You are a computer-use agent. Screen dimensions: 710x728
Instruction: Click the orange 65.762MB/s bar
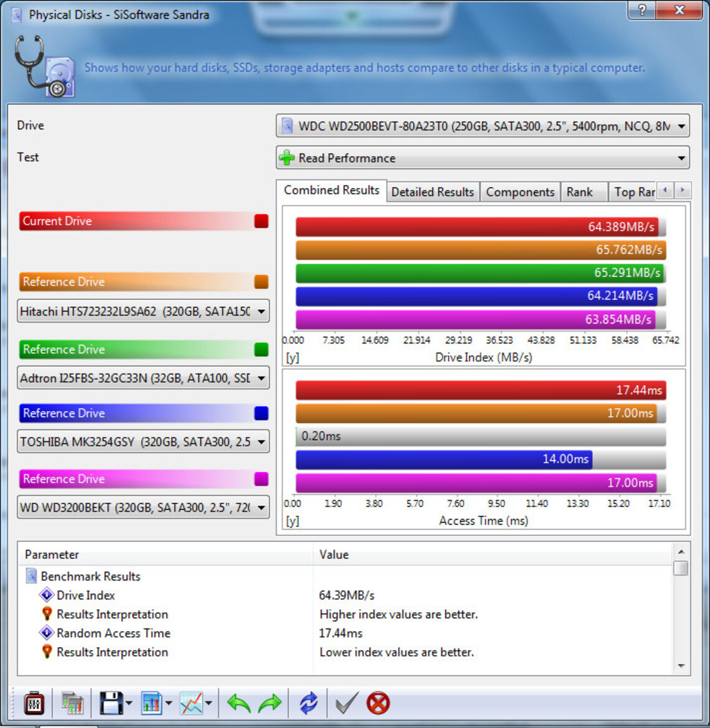[481, 250]
